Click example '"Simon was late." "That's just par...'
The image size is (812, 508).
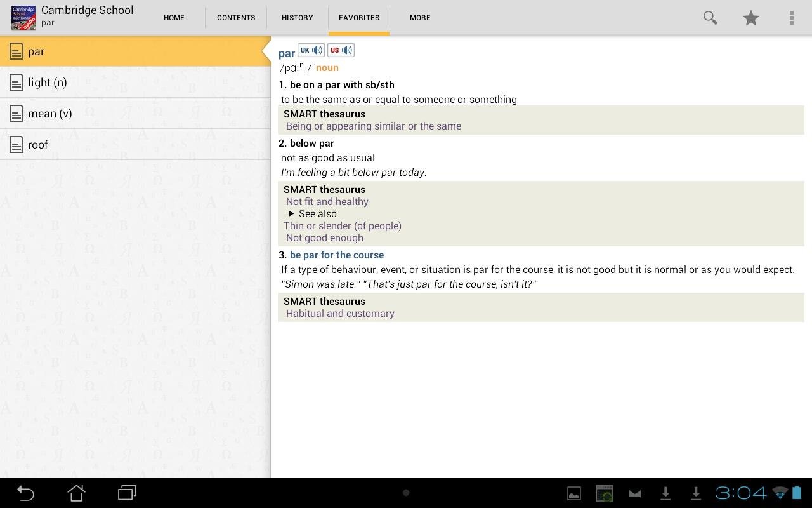(409, 284)
